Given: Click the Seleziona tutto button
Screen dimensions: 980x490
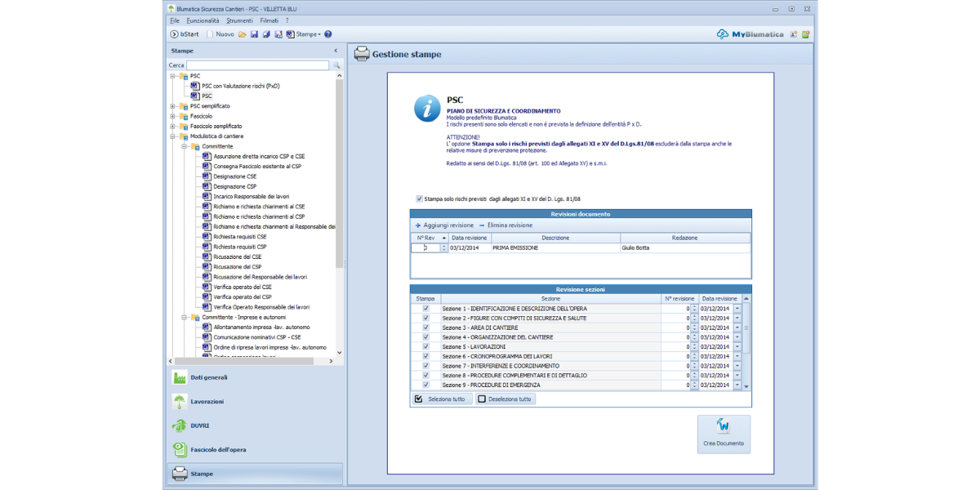Looking at the screenshot, I should click(441, 399).
